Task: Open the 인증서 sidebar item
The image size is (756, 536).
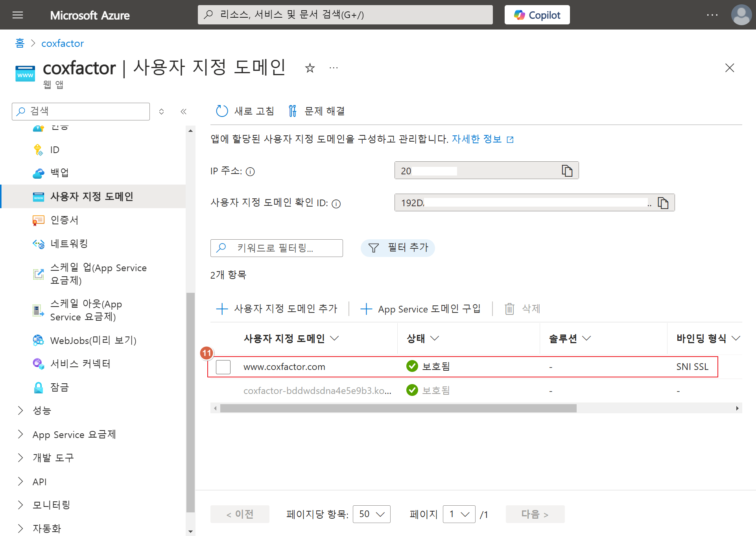Action: (93, 220)
